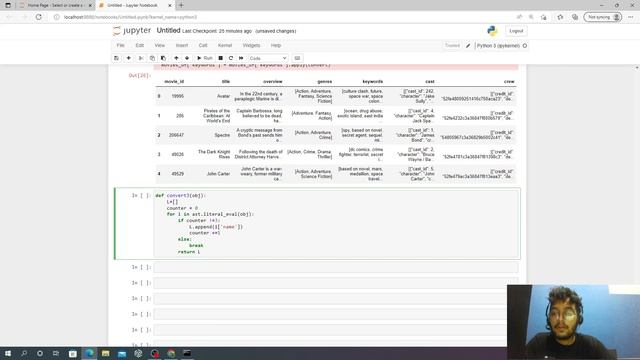Open browser favorites star icon
This screenshot has width=640, height=360.
point(560,17)
